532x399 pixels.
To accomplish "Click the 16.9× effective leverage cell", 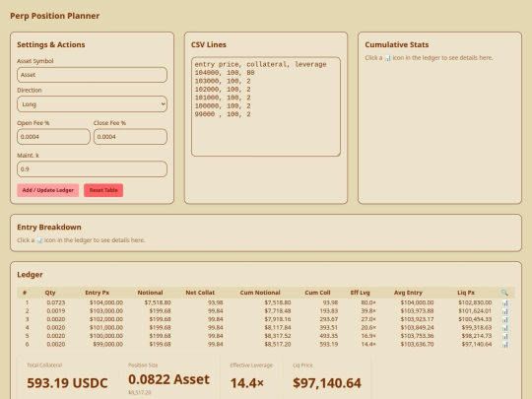I will coord(368,336).
